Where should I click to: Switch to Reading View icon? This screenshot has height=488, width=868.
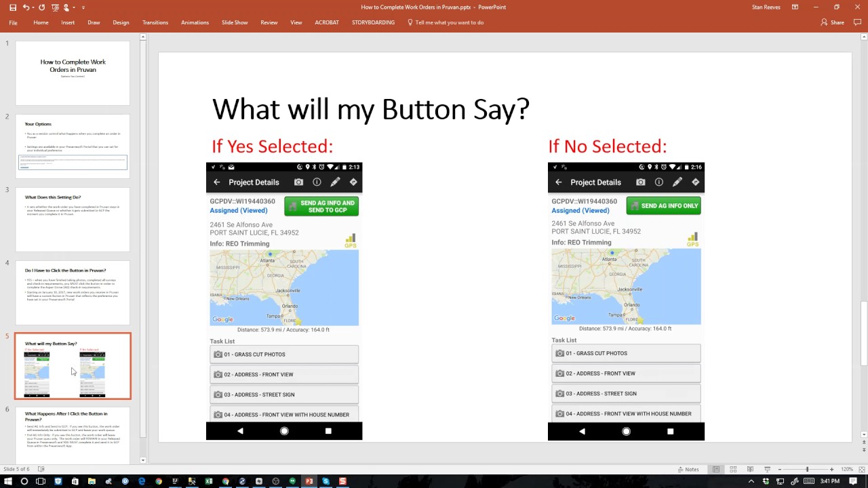(750, 469)
